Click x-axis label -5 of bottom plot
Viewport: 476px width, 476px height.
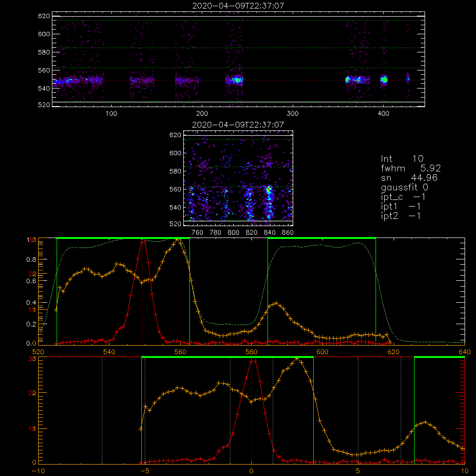pyautogui.click(x=145, y=471)
